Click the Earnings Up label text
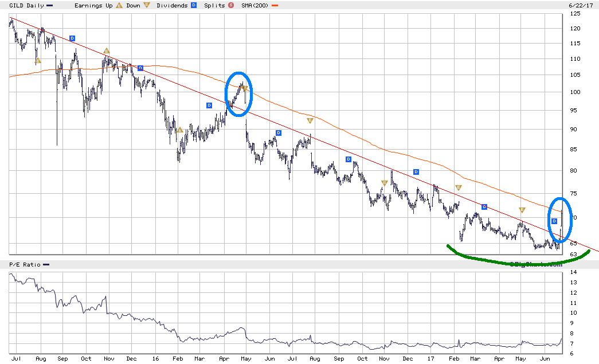Image resolution: width=599 pixels, height=364 pixels. (x=93, y=6)
